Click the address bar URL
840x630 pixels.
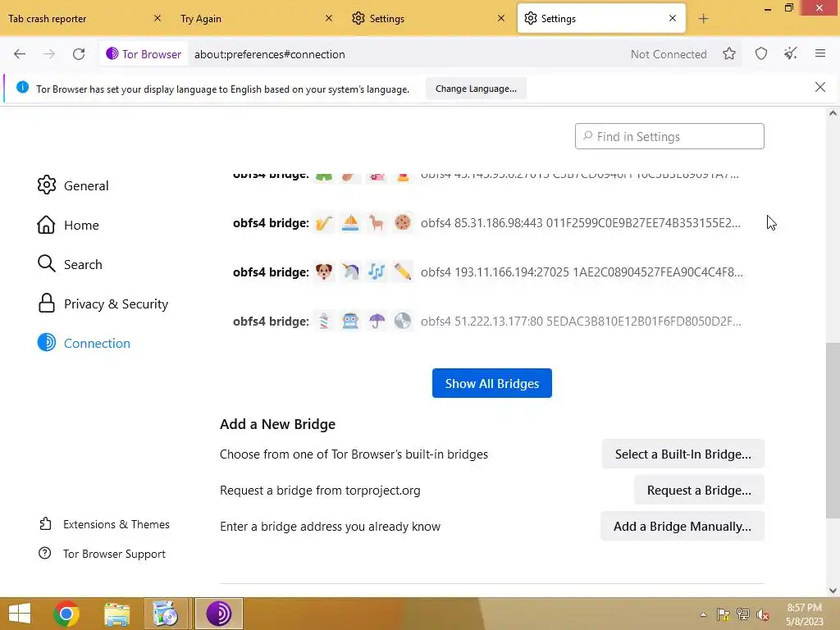pyautogui.click(x=269, y=54)
